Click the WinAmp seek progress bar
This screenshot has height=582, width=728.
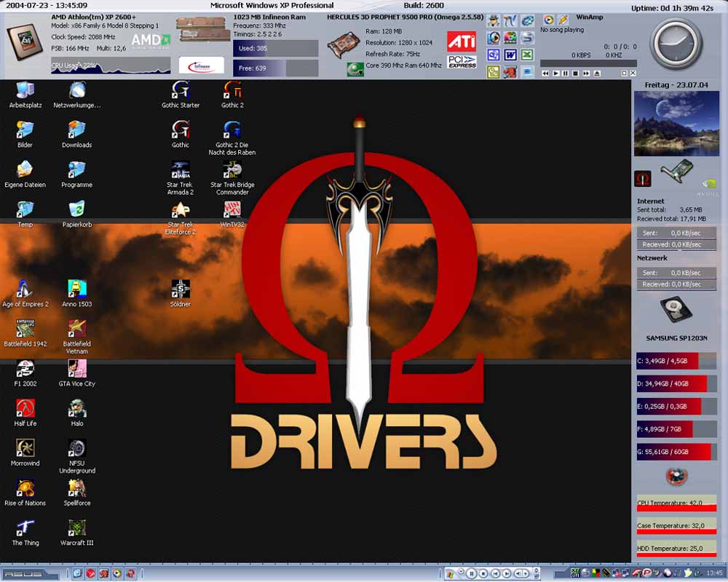point(588,63)
